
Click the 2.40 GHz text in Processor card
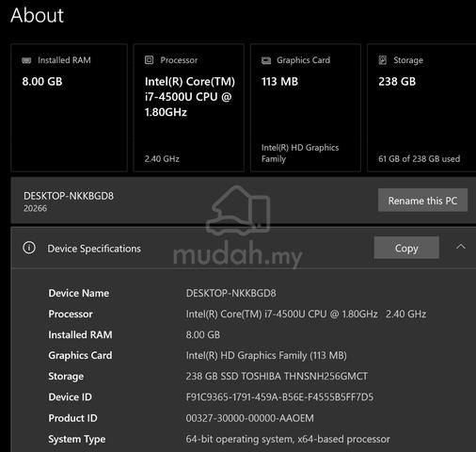[x=162, y=159]
